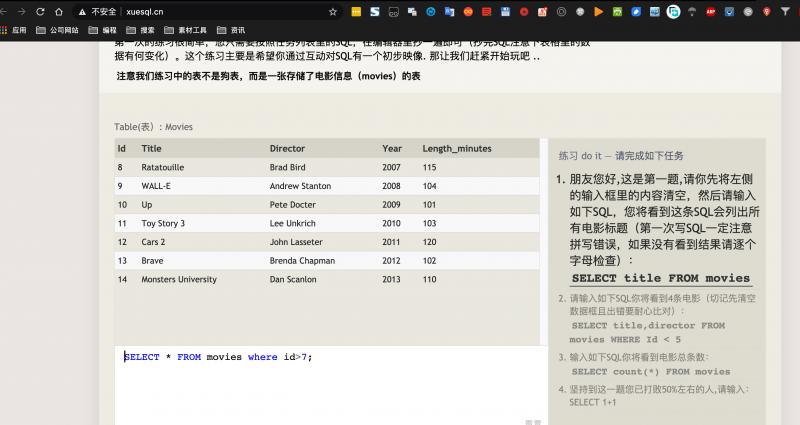Open the Google Translate extension icon
This screenshot has width=800, height=425.
point(449,11)
